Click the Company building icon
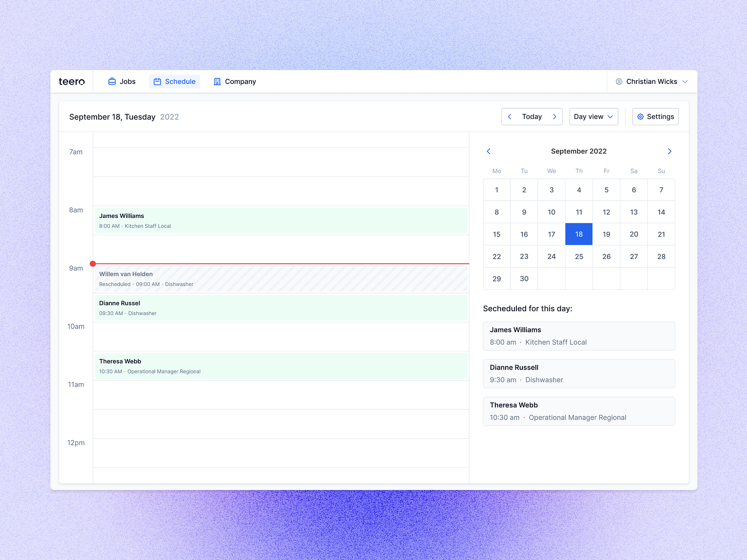 click(x=217, y=81)
